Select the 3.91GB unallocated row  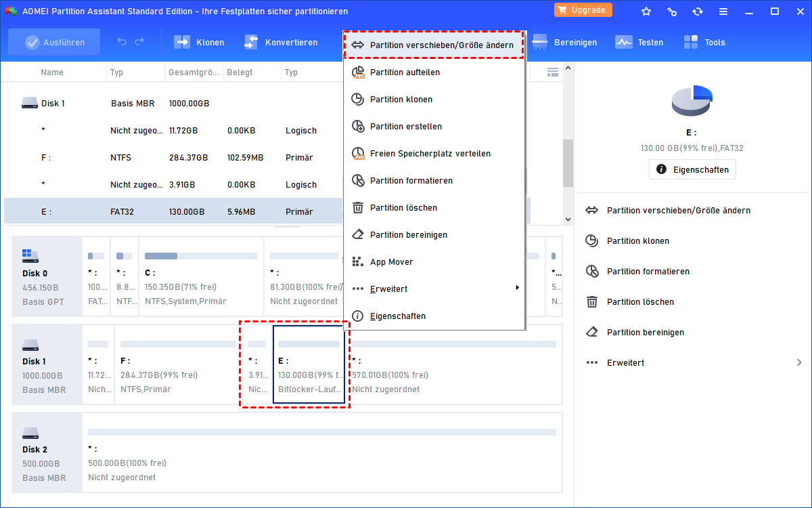[173, 185]
